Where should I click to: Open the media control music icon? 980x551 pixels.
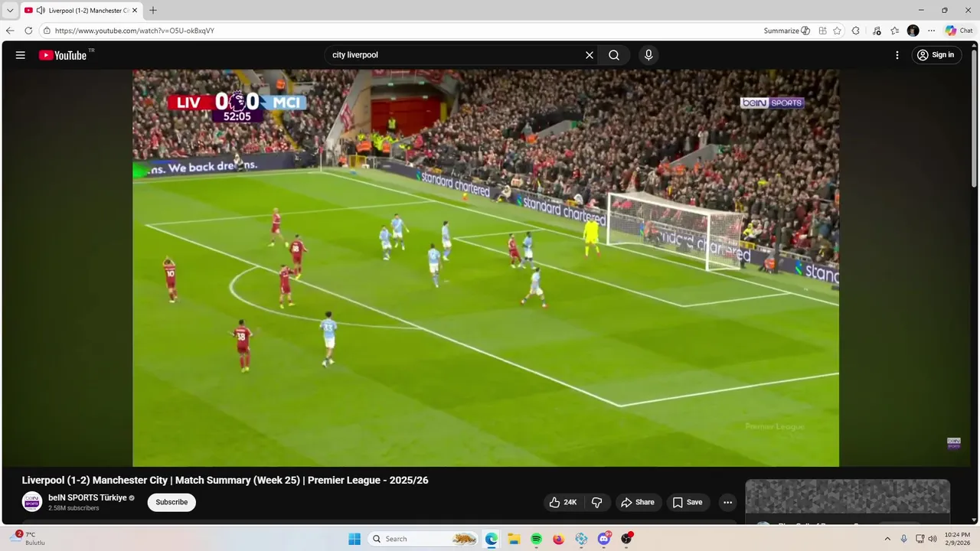pos(877,31)
